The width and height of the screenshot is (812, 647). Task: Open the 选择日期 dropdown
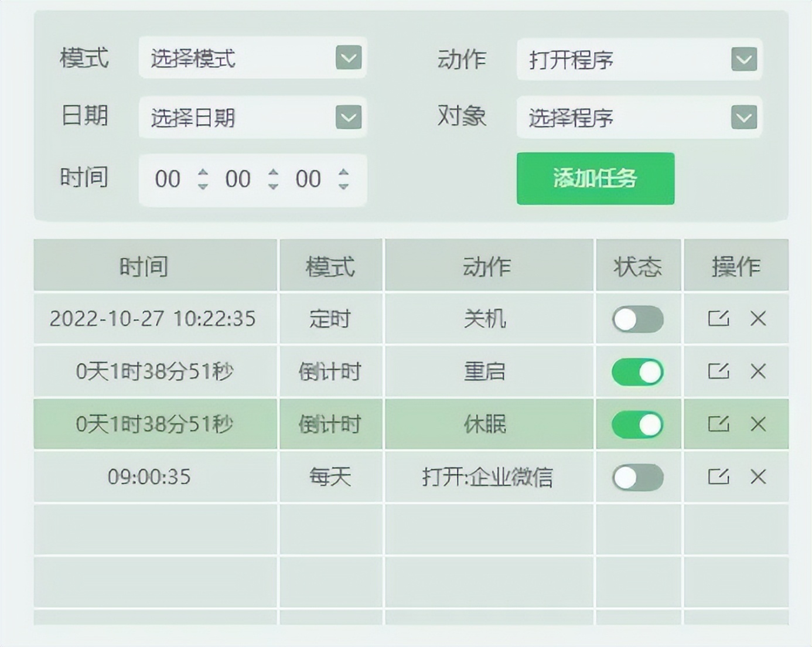tap(348, 117)
